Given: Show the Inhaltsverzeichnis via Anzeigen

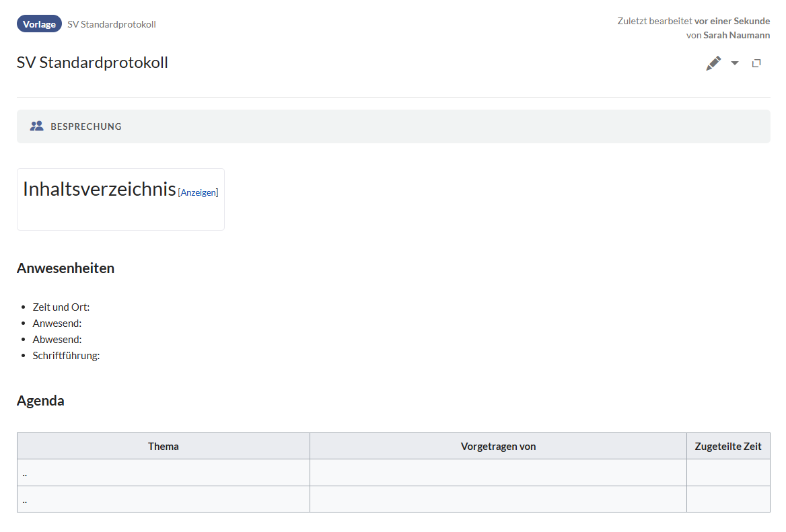Looking at the screenshot, I should 199,192.
